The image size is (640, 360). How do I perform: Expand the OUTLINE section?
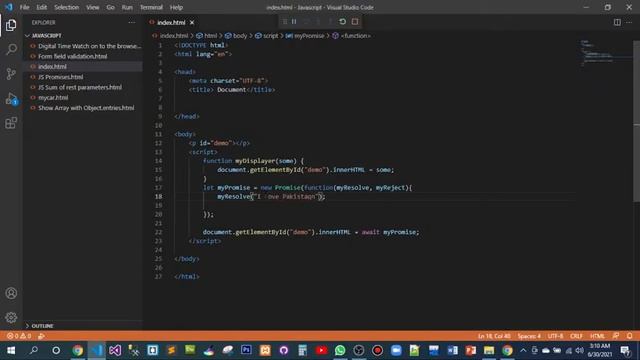[x=40, y=326]
